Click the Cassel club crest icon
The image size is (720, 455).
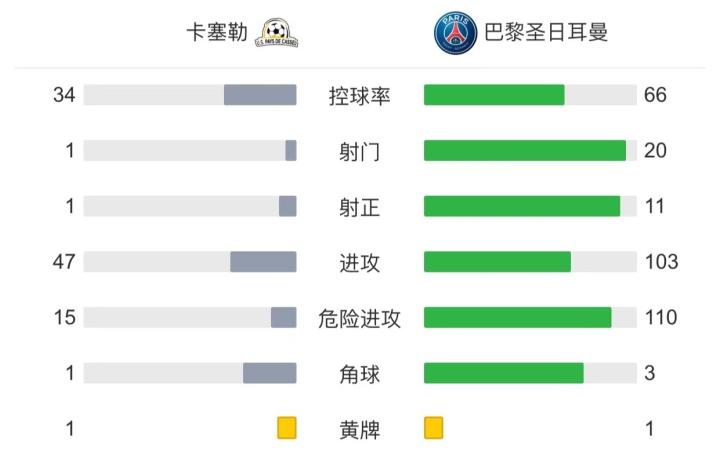coord(277,33)
